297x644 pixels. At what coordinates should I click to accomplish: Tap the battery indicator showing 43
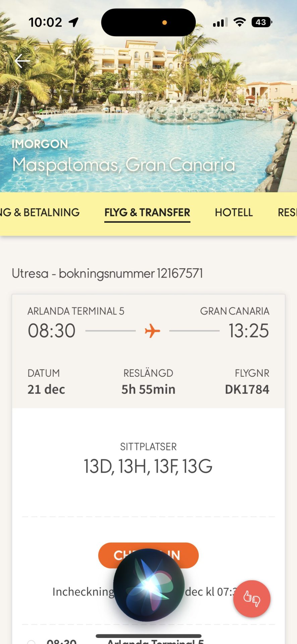pyautogui.click(x=261, y=22)
